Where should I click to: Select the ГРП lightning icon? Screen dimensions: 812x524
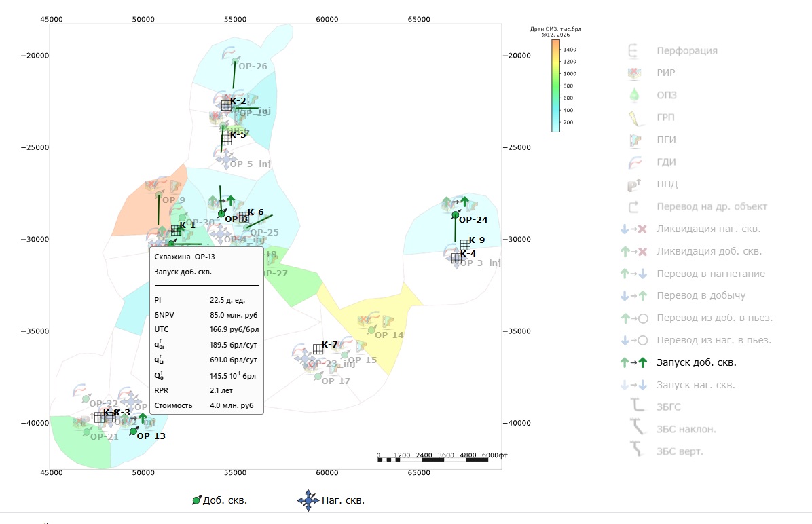click(634, 118)
